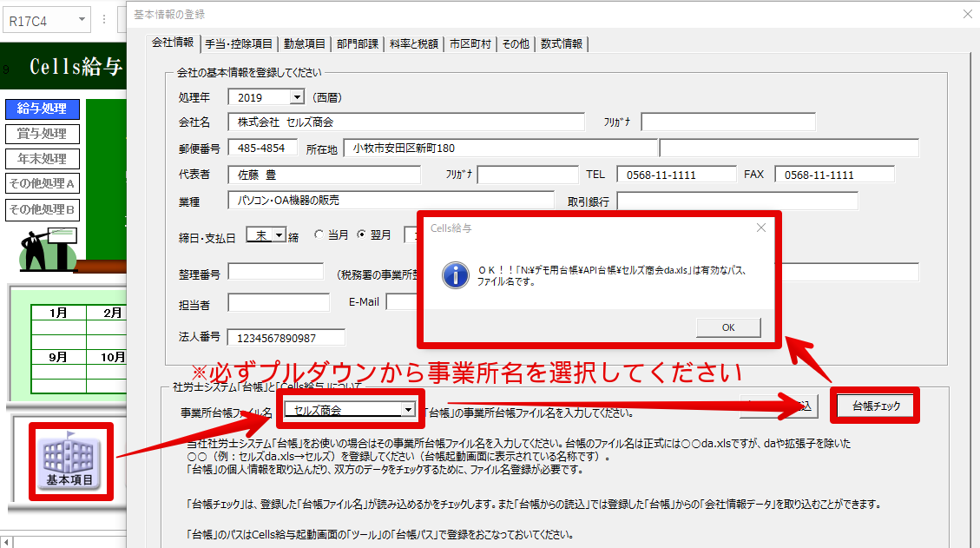Screen dimensions: 980x548
Task: Select the 部門部課 tab
Action: coord(358,43)
